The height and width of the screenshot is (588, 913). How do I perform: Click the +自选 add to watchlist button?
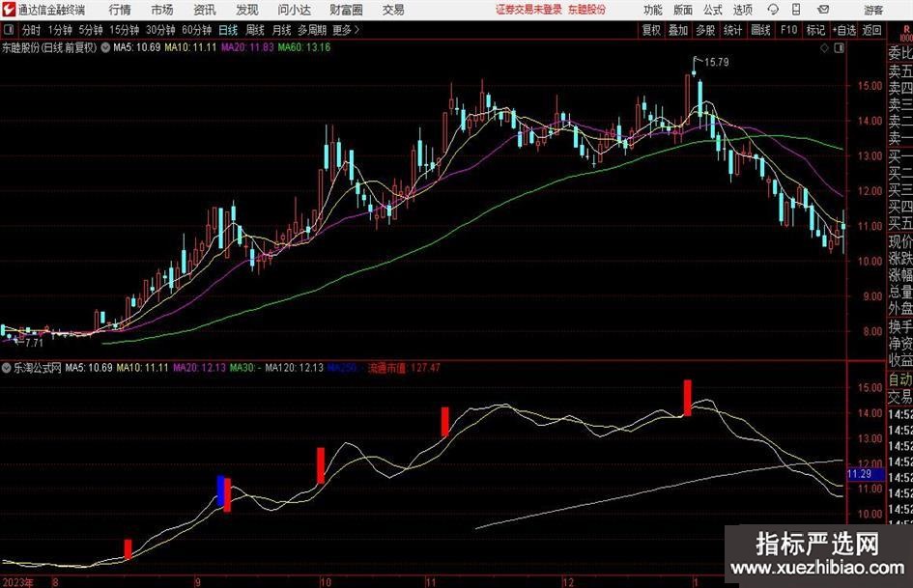844,30
